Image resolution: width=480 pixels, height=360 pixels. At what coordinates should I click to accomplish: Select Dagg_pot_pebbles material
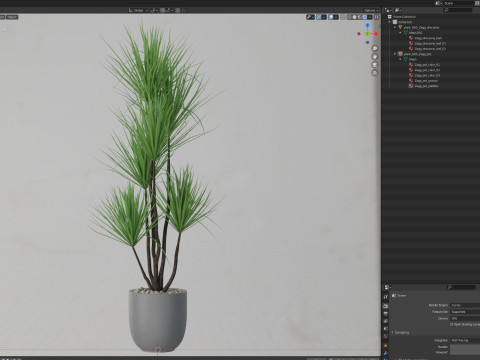click(x=426, y=86)
